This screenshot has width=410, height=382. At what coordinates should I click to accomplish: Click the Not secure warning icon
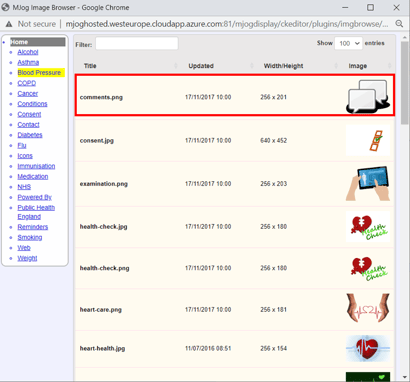click(x=9, y=24)
